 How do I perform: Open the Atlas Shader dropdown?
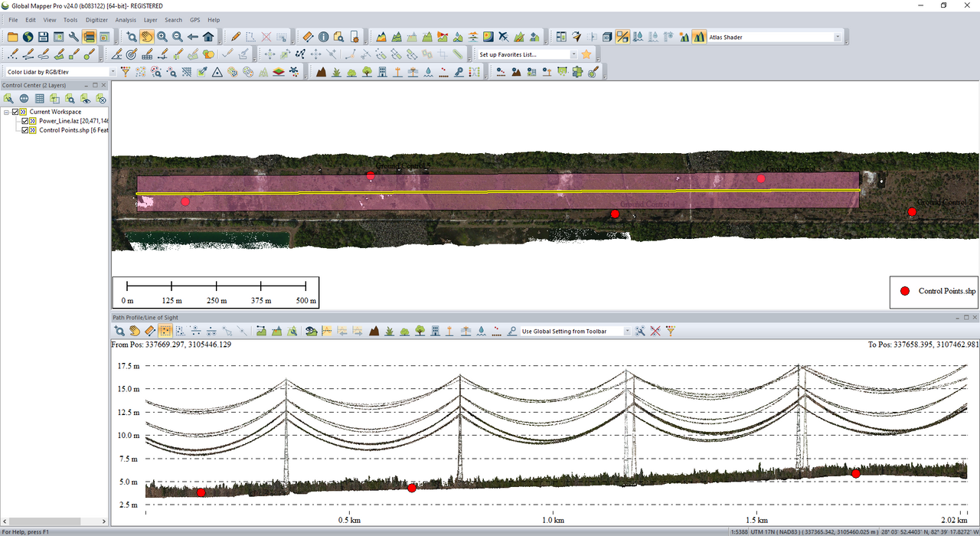[x=837, y=37]
